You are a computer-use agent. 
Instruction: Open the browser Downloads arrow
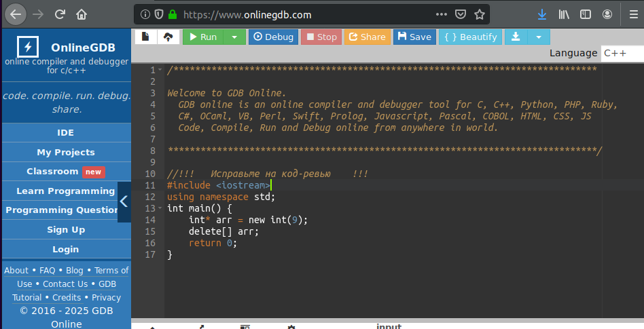click(542, 15)
